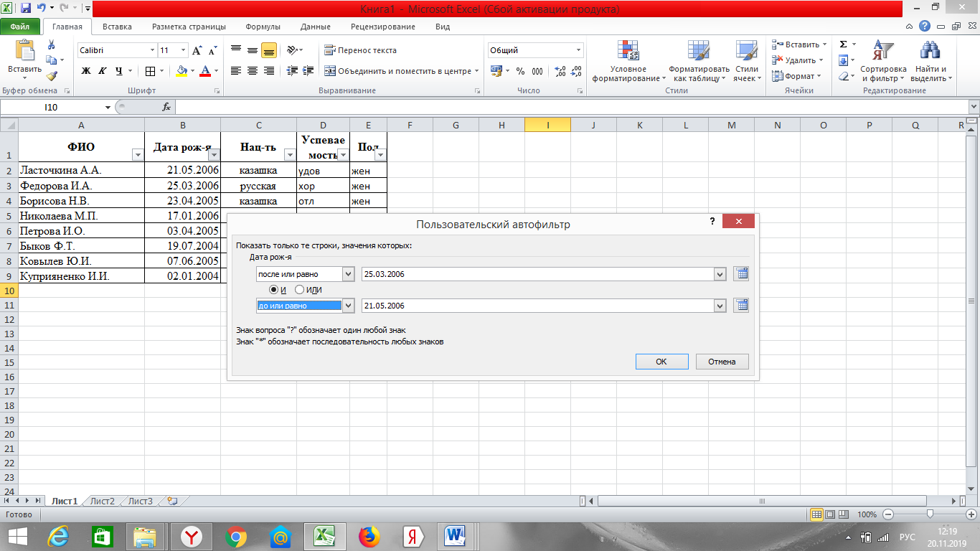The image size is (980, 551).
Task: Click the Вставить (Insert) cells button
Action: [798, 44]
